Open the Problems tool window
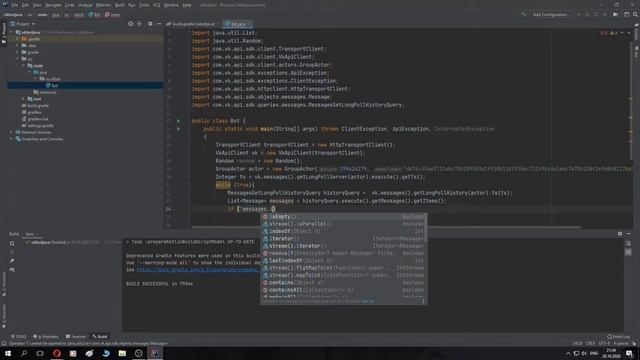Image resolution: width=640 pixels, height=360 pixels. pos(46,337)
